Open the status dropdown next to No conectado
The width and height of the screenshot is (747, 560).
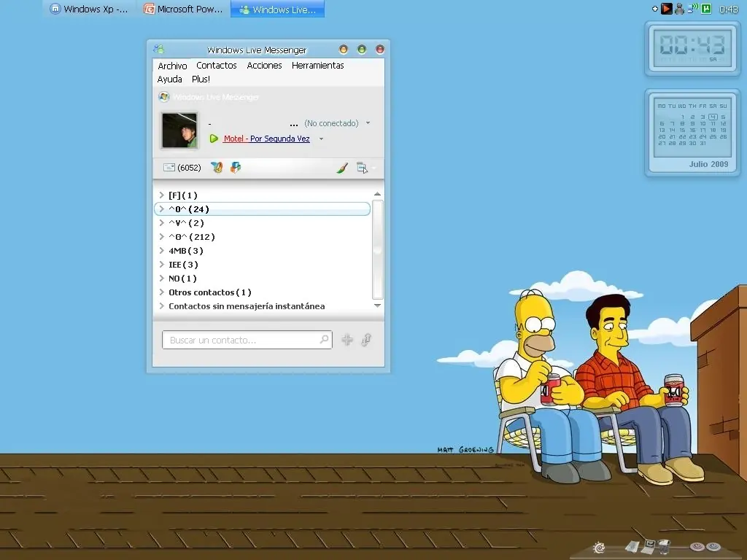368,122
